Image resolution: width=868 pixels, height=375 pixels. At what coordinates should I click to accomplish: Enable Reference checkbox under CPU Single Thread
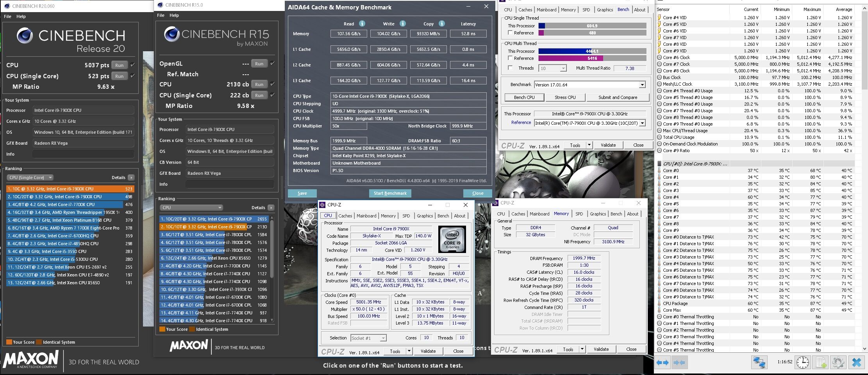point(510,33)
